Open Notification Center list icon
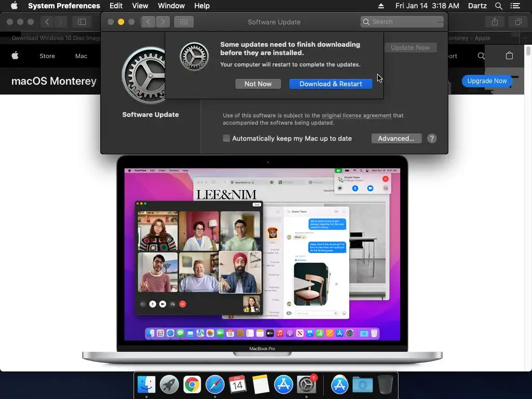 pos(515,6)
